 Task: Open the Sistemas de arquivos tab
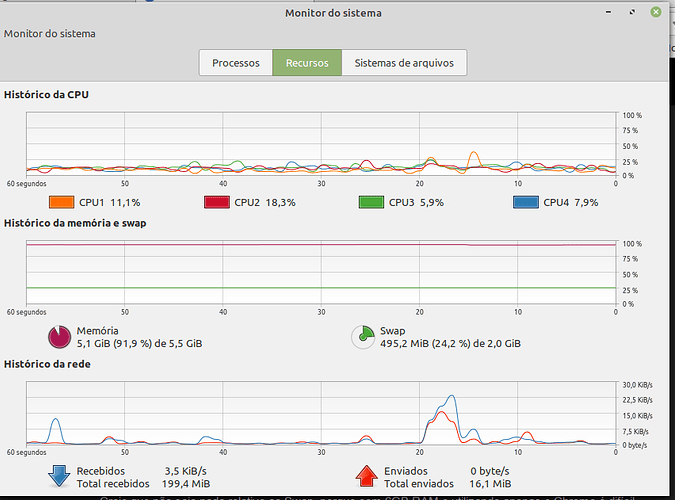point(404,63)
